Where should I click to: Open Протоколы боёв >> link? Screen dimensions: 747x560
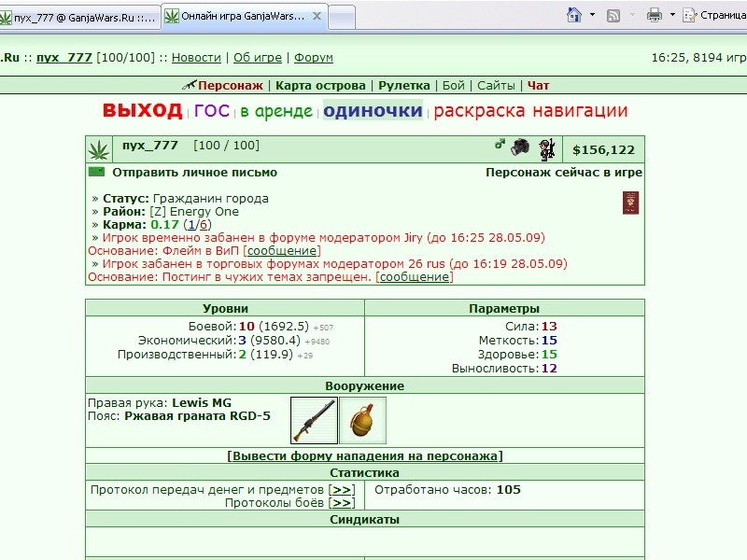tap(342, 503)
